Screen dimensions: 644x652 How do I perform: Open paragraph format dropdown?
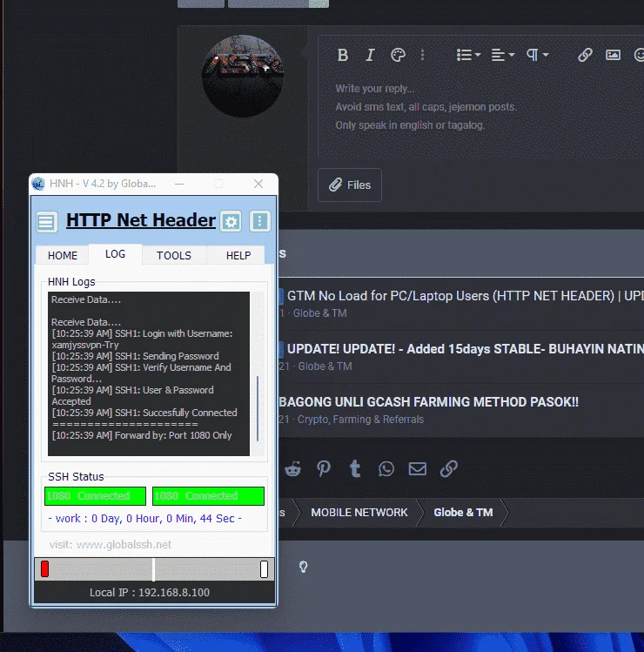pos(537,55)
